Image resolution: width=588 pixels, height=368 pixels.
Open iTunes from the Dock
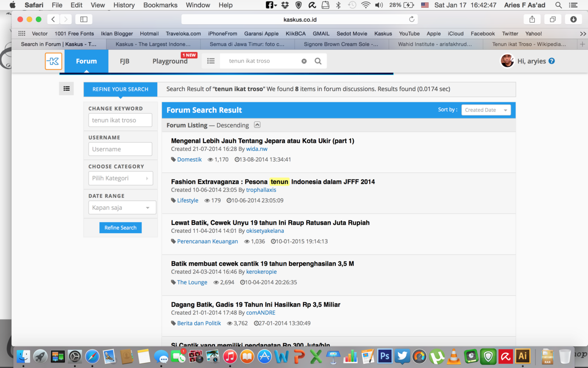[x=230, y=356]
